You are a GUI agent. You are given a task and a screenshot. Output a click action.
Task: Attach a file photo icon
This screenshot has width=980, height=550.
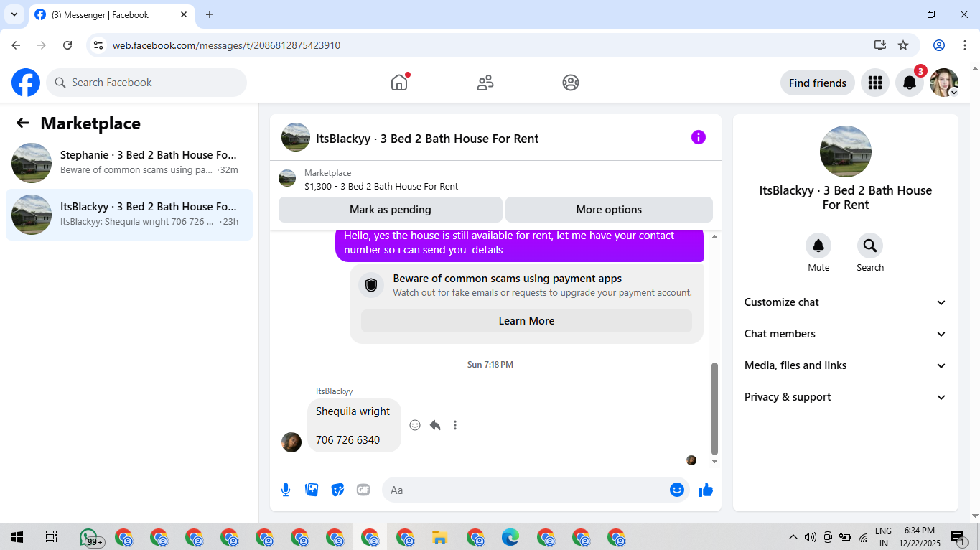312,490
